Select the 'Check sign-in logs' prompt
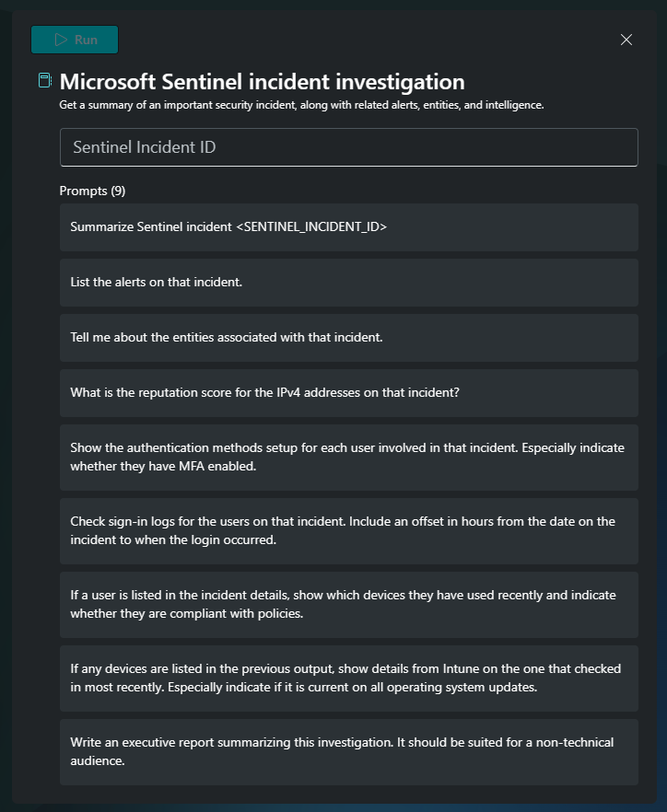This screenshot has width=667, height=812. coord(348,531)
